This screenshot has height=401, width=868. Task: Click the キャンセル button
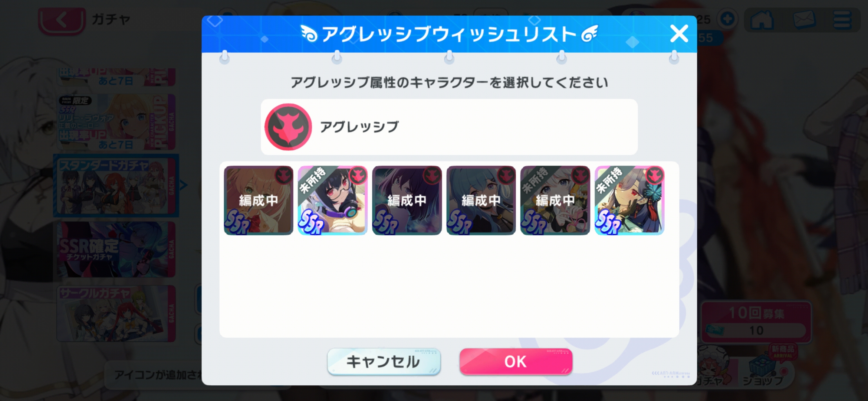384,361
